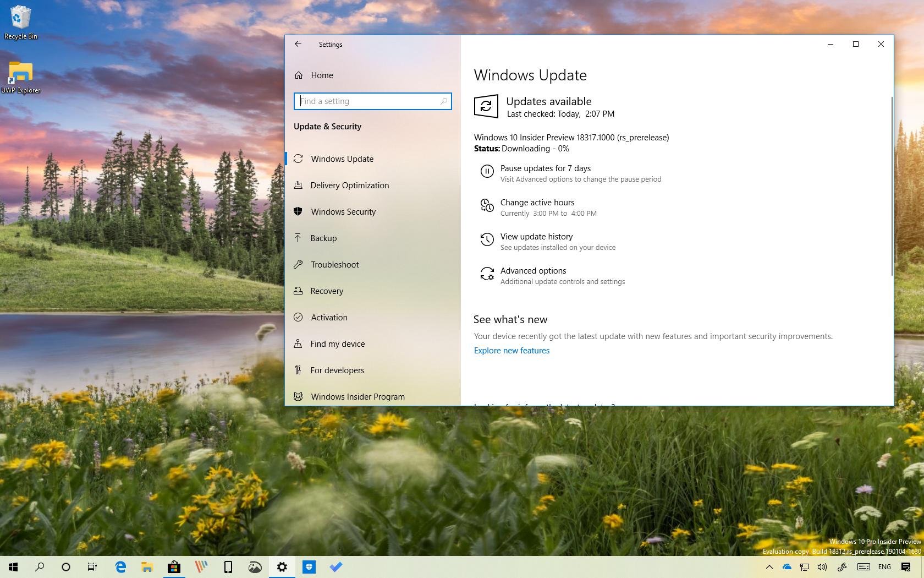924x578 pixels.
Task: Open the network tray icon
Action: coord(805,567)
